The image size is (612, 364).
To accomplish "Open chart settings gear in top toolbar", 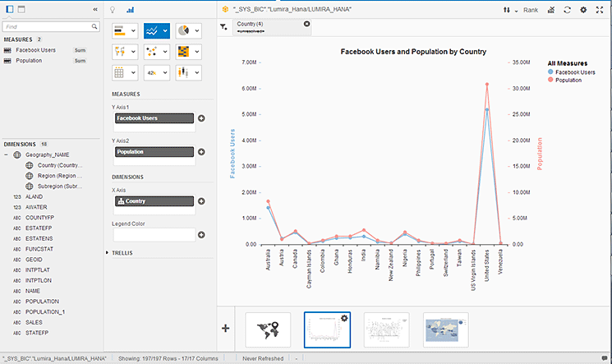I will [583, 10].
